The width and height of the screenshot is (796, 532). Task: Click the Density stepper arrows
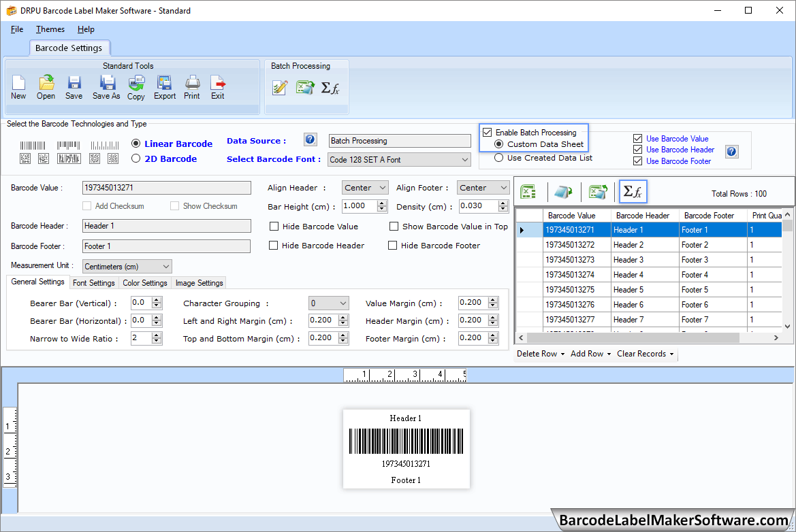(503, 206)
